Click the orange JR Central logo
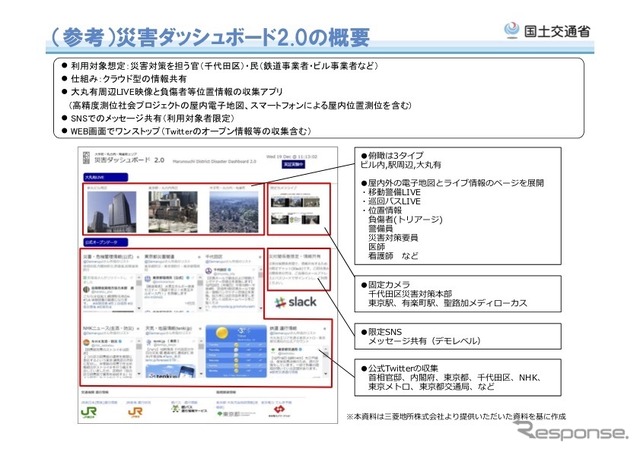640x452 pixels. click(135, 413)
